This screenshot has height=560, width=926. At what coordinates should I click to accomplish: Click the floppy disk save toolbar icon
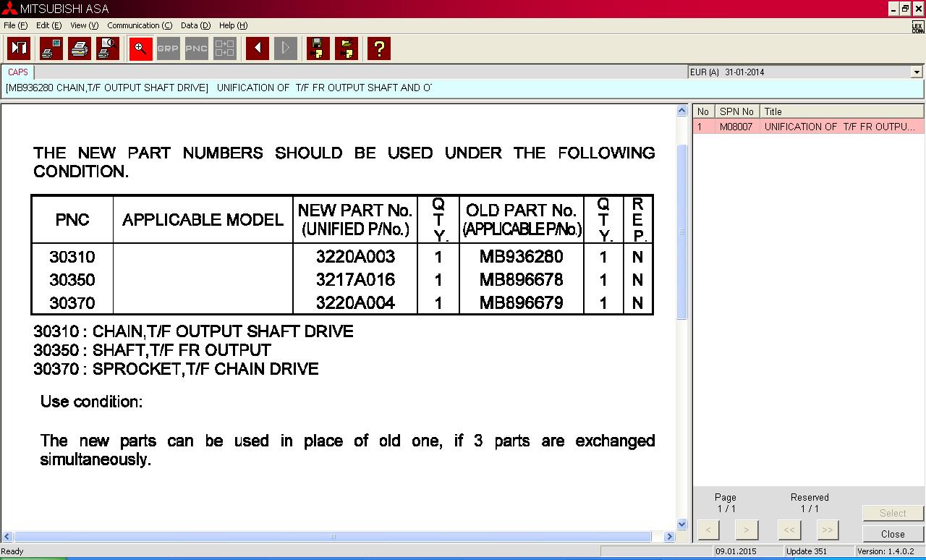[318, 48]
